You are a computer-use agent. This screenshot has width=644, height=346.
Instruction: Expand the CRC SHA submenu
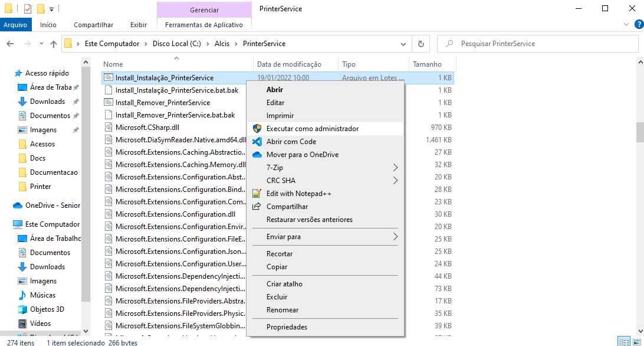pos(395,181)
